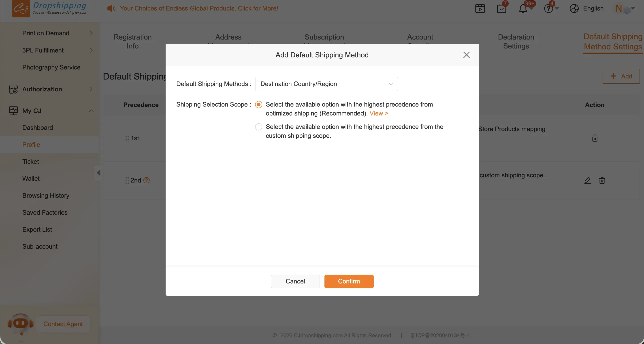Click the announcement speaker icon
This screenshot has width=644, height=344.
coord(111,8)
